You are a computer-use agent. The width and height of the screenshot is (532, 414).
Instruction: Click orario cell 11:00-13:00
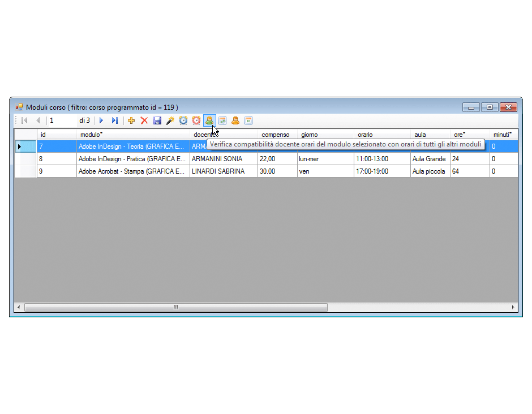coord(382,159)
